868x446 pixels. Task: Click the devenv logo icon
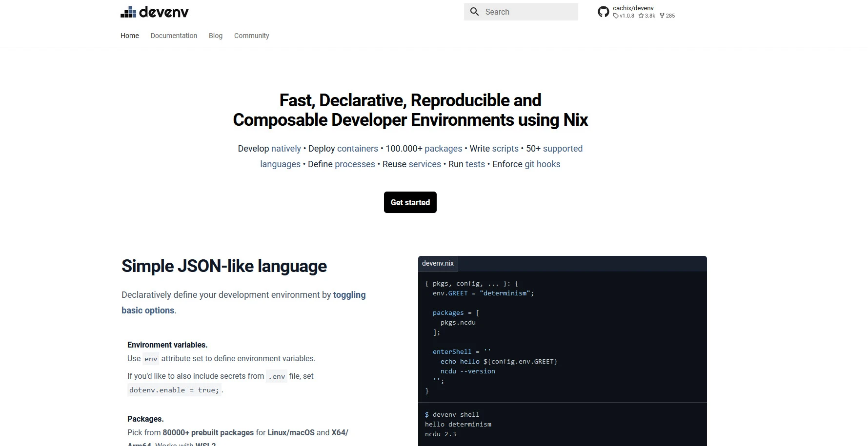point(128,12)
